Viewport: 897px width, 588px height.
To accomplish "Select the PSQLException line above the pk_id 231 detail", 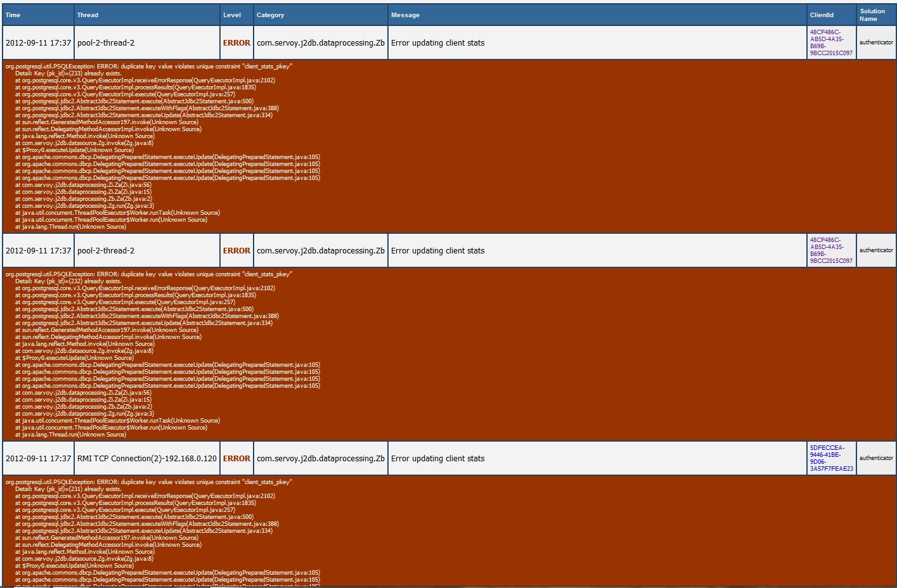I will click(148, 482).
